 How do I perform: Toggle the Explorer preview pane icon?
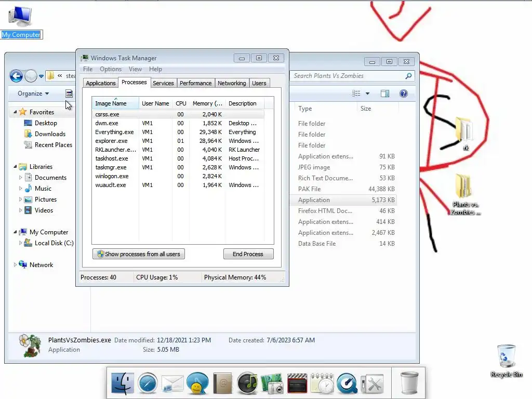point(385,94)
